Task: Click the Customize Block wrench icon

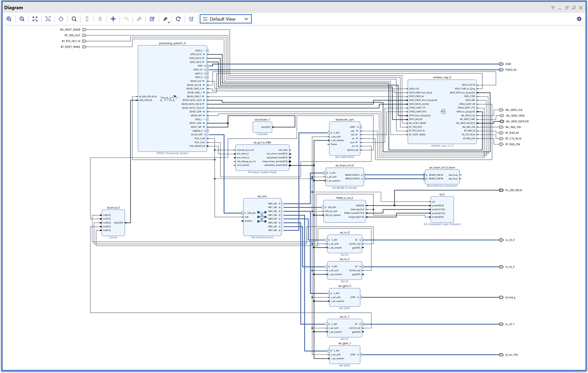Action: (139, 19)
